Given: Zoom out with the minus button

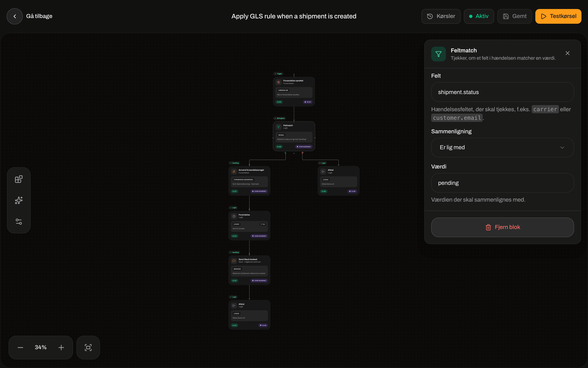Looking at the screenshot, I should (x=20, y=347).
